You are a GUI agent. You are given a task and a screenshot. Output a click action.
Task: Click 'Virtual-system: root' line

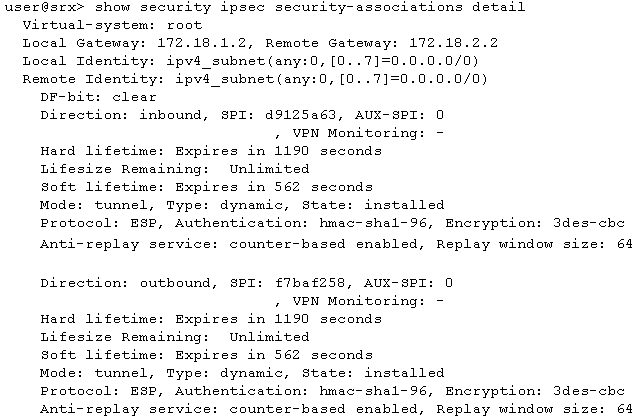(112, 25)
